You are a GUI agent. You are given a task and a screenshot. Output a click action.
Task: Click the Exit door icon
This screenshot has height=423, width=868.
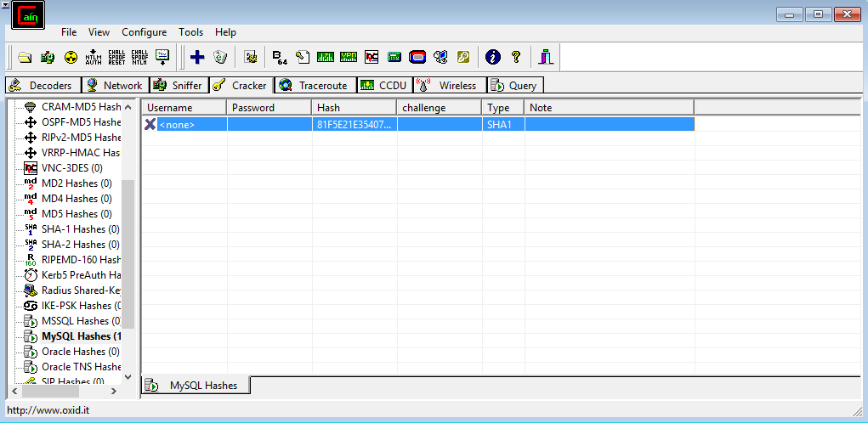click(547, 57)
